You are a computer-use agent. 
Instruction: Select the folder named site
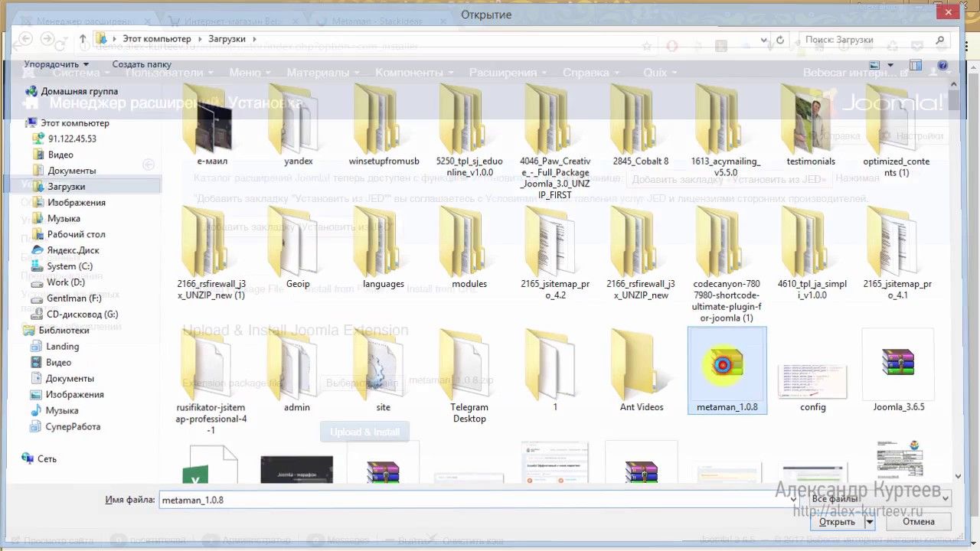(x=383, y=370)
